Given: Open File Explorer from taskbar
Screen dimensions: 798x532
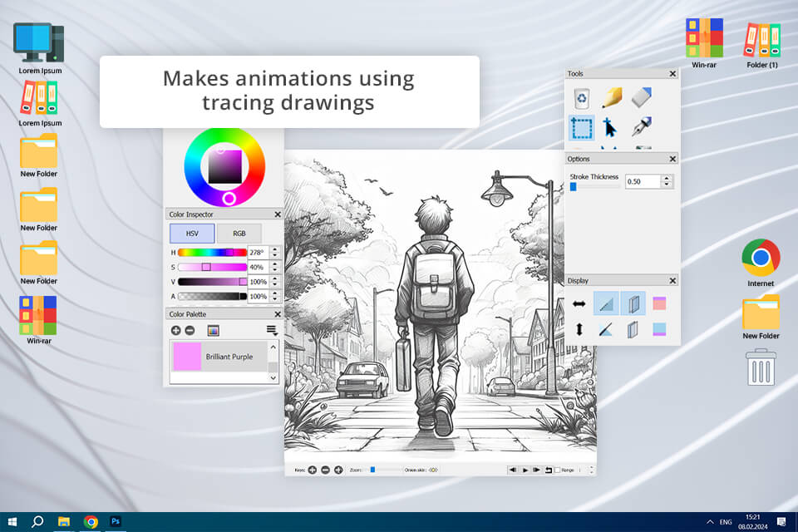Looking at the screenshot, I should (64, 522).
